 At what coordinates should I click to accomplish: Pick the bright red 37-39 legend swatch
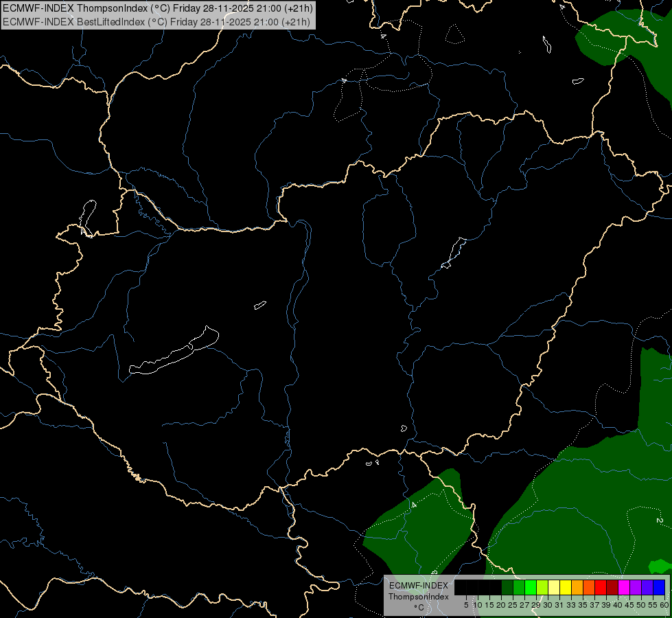pos(601,588)
